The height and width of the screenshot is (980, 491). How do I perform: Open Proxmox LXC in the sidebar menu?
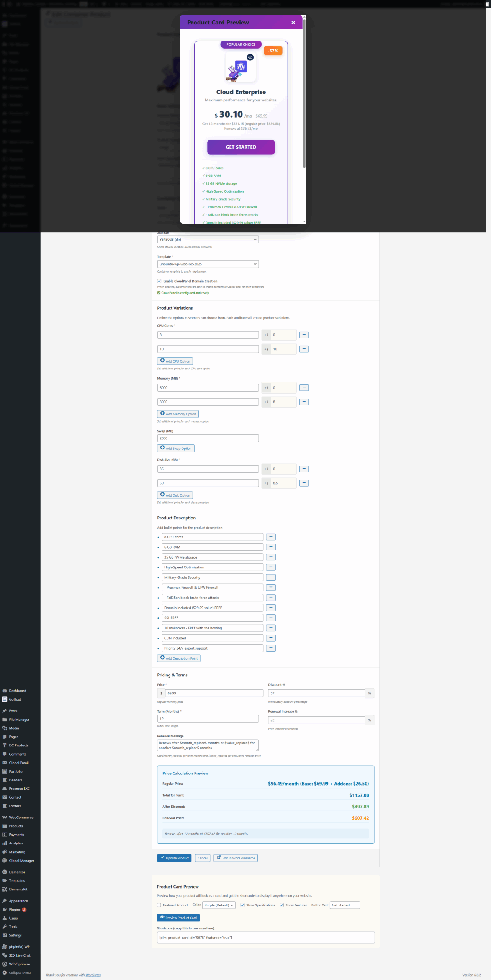point(19,789)
